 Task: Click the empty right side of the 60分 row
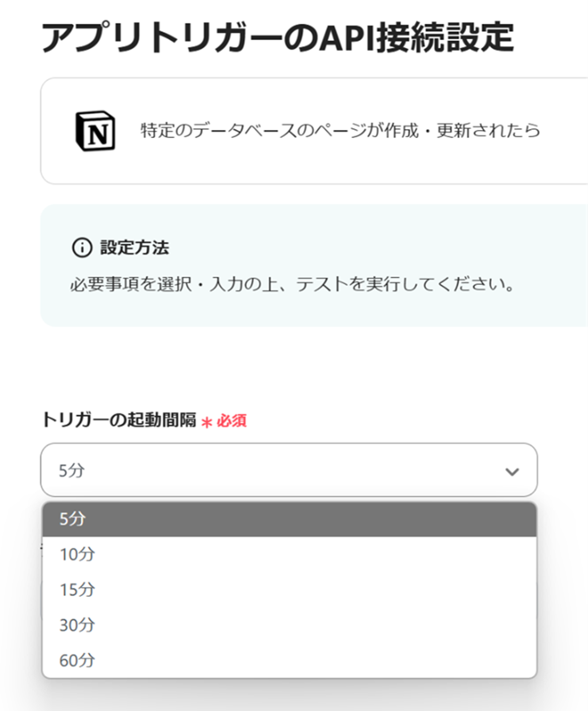pos(400,660)
